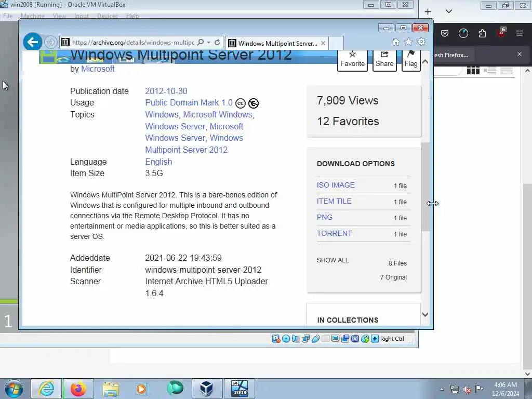The width and height of the screenshot is (532, 399).
Task: Open IE tools gear icon
Action: [421, 42]
